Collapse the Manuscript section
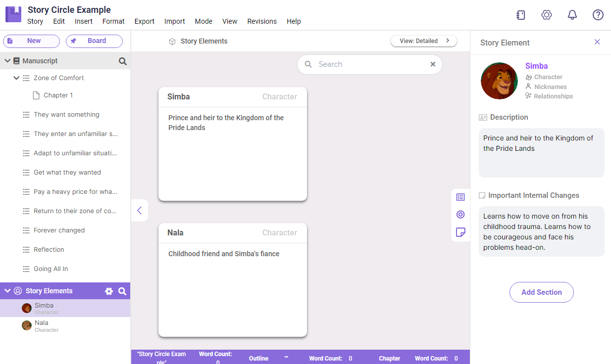This screenshot has width=611, height=364. point(7,61)
